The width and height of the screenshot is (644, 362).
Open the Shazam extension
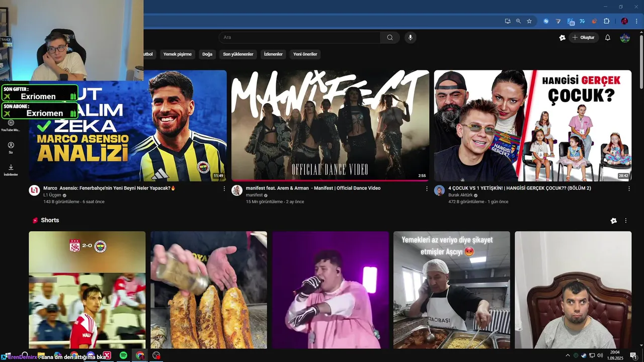coord(546,21)
